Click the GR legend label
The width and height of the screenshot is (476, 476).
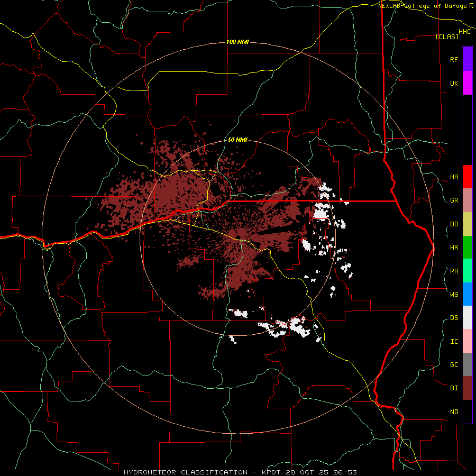(454, 200)
